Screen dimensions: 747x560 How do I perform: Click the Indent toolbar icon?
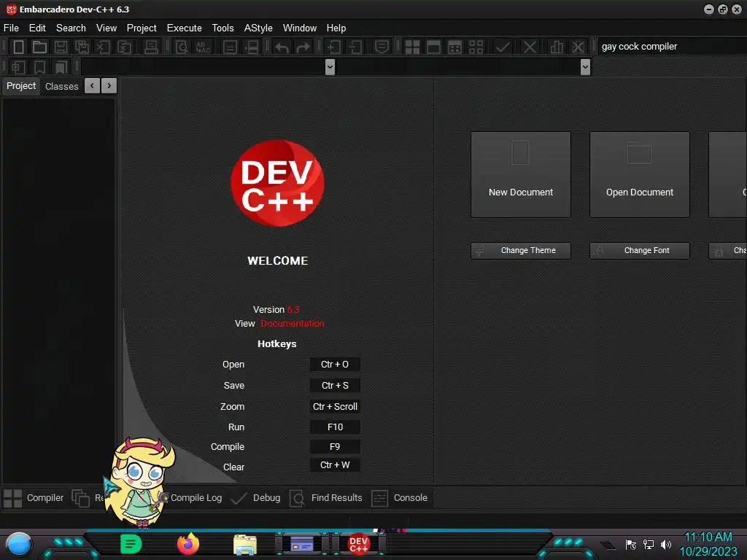click(x=333, y=47)
